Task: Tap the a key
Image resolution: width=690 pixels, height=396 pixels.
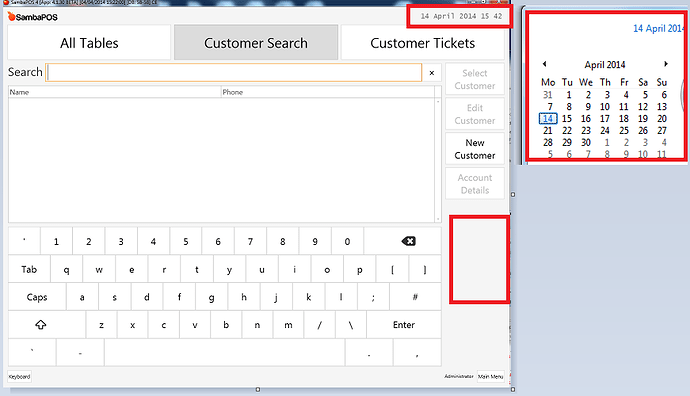Action: 82,297
